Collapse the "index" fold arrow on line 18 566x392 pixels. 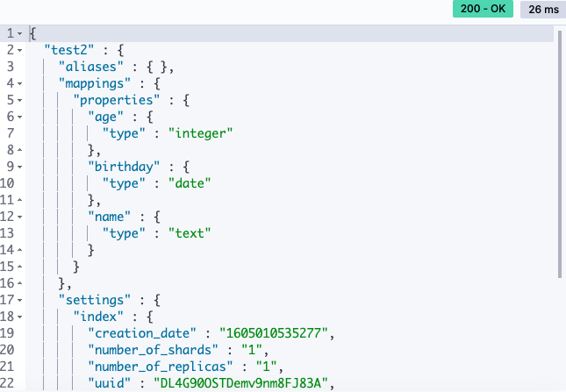coord(19,317)
